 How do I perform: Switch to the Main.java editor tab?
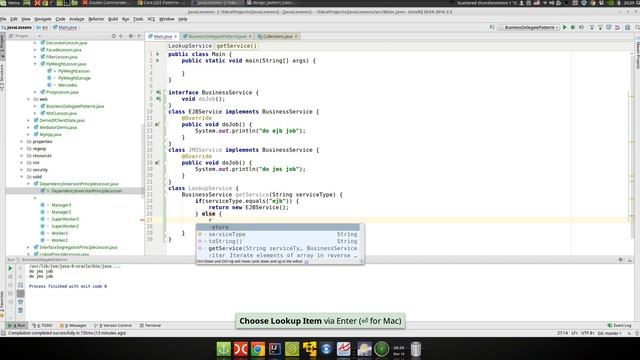(x=162, y=36)
